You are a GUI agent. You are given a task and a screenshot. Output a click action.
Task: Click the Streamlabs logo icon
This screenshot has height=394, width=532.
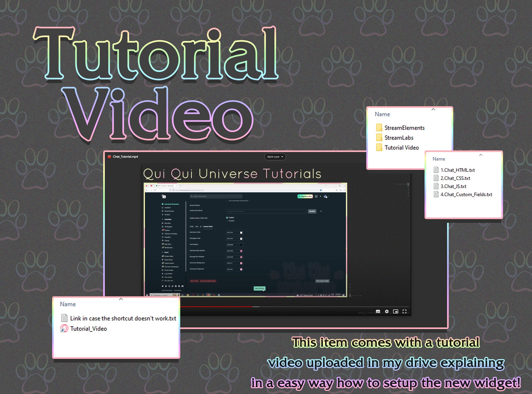pos(164,196)
